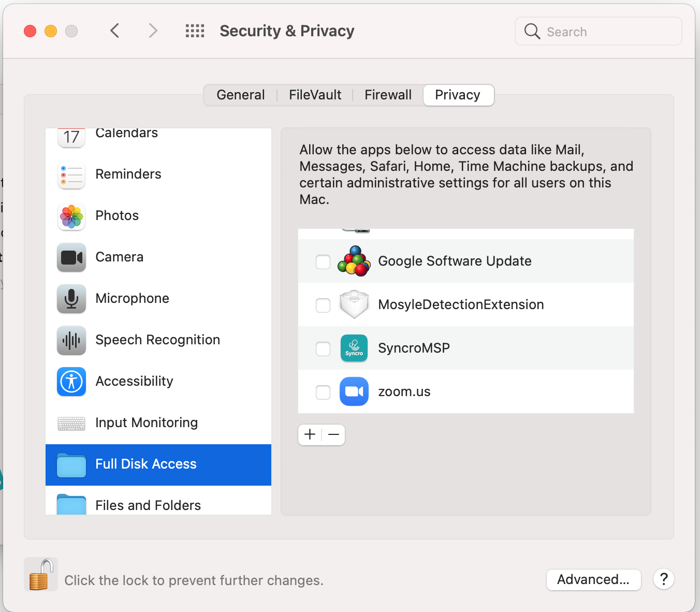The height and width of the screenshot is (612, 700).
Task: Go back with the left chevron
Action: coord(115,31)
